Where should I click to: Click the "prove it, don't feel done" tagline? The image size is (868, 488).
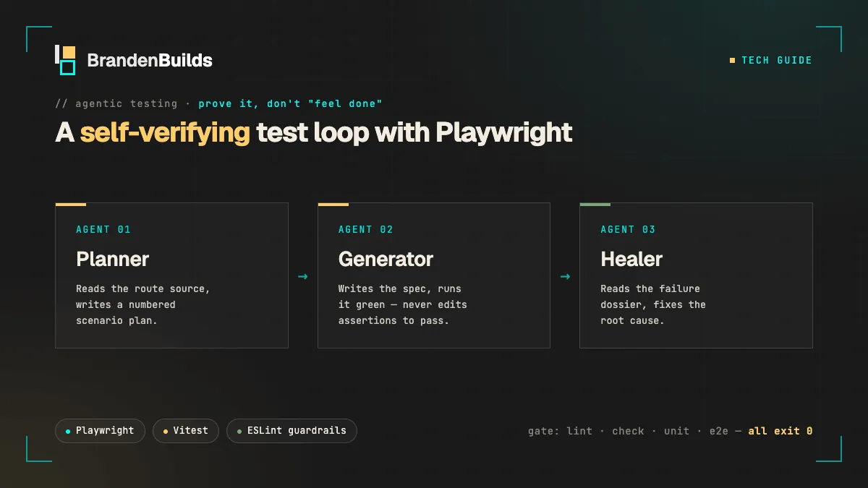[290, 104]
